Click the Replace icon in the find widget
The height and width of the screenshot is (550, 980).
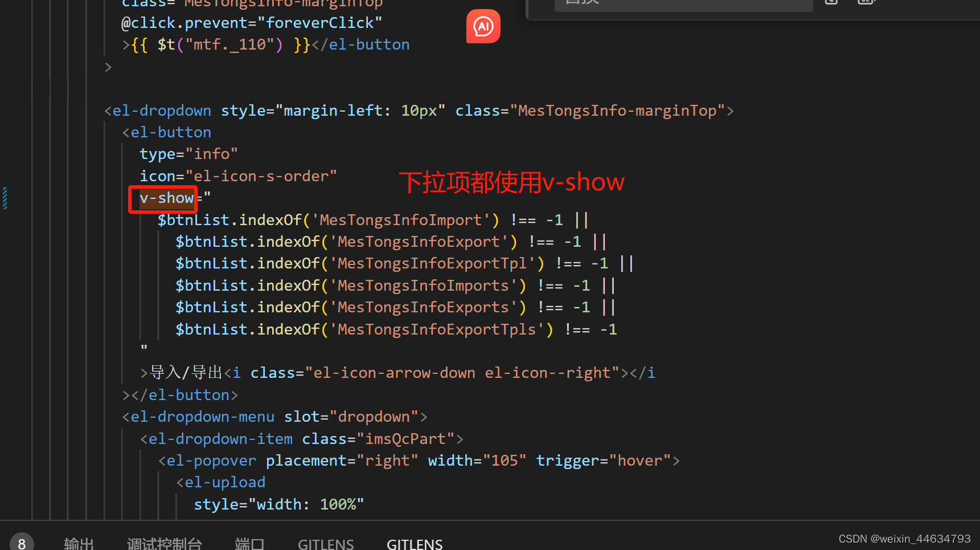point(831,2)
